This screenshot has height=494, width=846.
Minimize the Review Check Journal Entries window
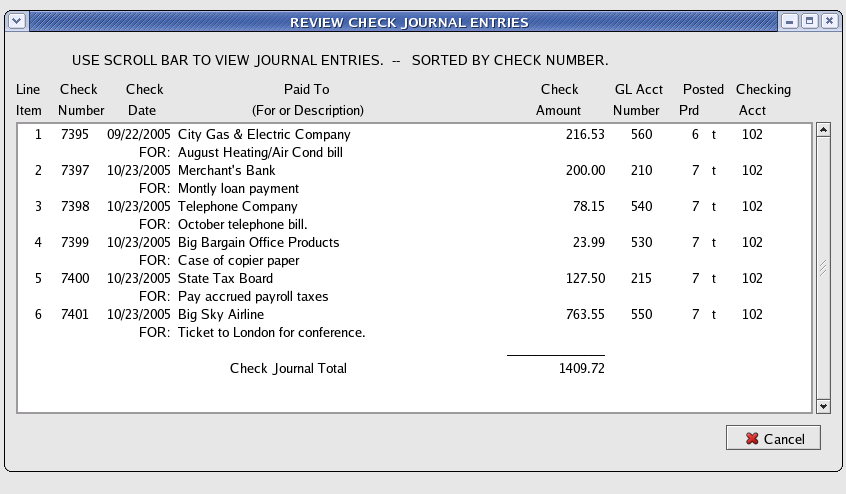790,21
